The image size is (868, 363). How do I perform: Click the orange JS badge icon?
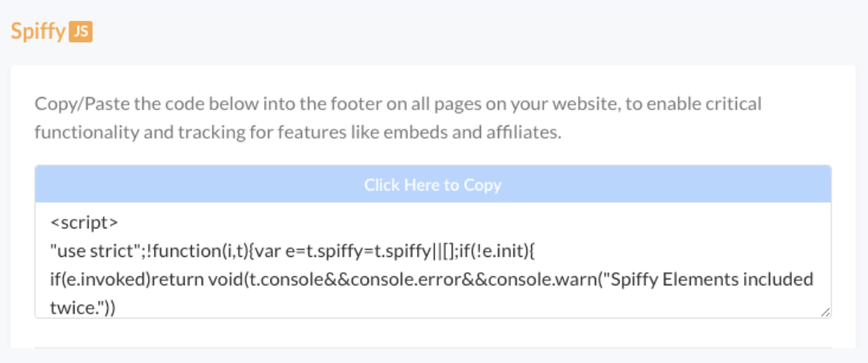(81, 32)
